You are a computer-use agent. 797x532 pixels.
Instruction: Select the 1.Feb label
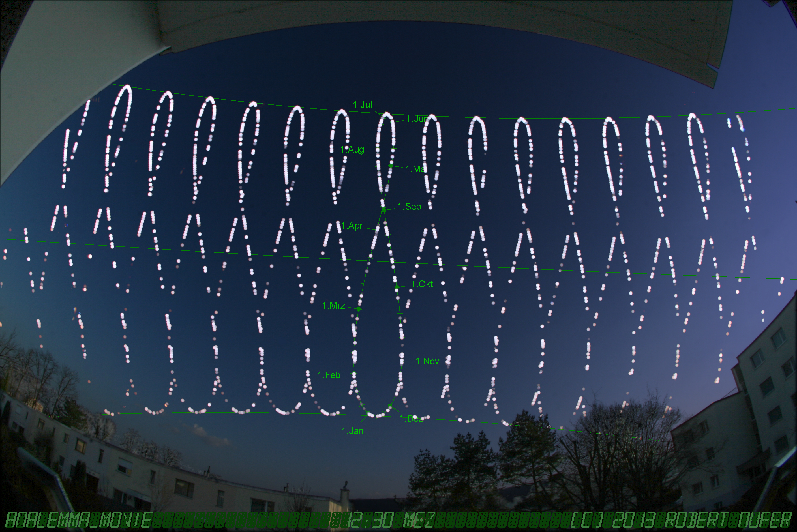(329, 375)
